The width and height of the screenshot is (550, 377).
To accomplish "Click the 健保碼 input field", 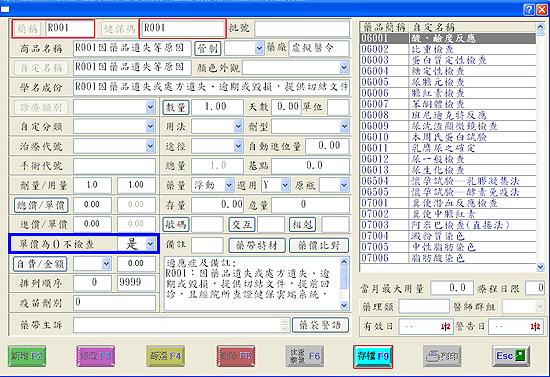I will [x=182, y=29].
